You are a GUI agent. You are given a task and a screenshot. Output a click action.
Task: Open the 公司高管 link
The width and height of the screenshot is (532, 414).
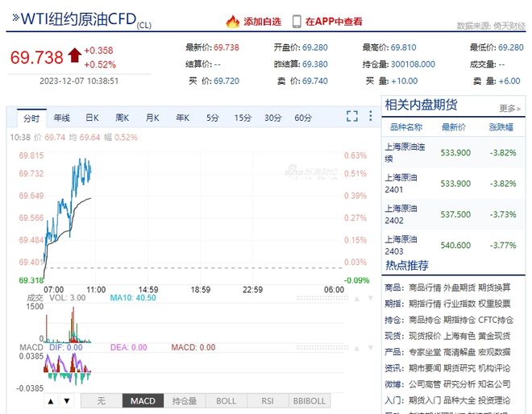(x=425, y=384)
